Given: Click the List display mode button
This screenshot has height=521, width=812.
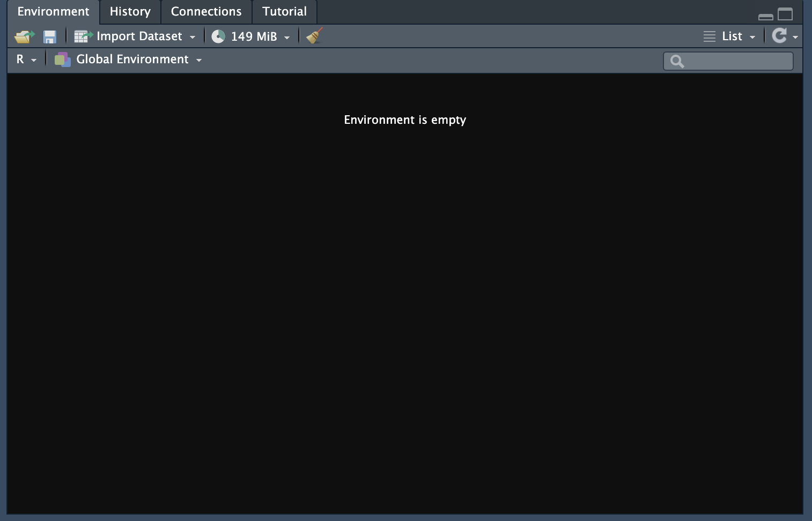Looking at the screenshot, I should 732,36.
